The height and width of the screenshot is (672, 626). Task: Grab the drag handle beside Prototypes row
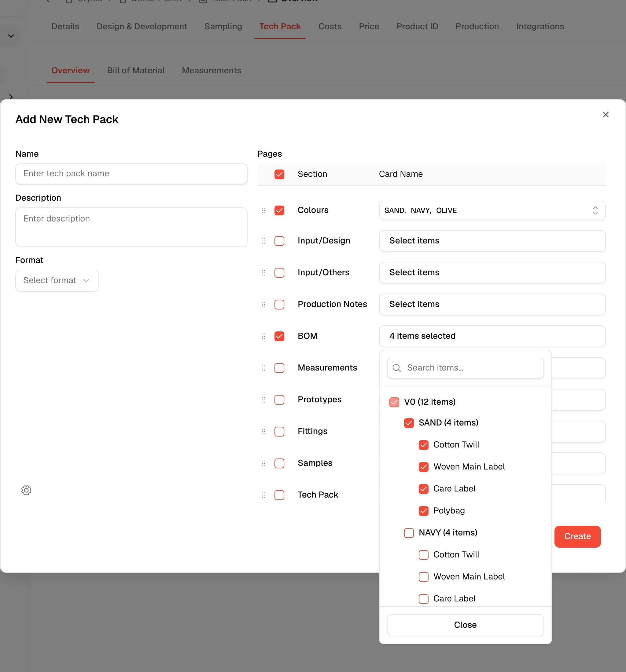point(263,400)
